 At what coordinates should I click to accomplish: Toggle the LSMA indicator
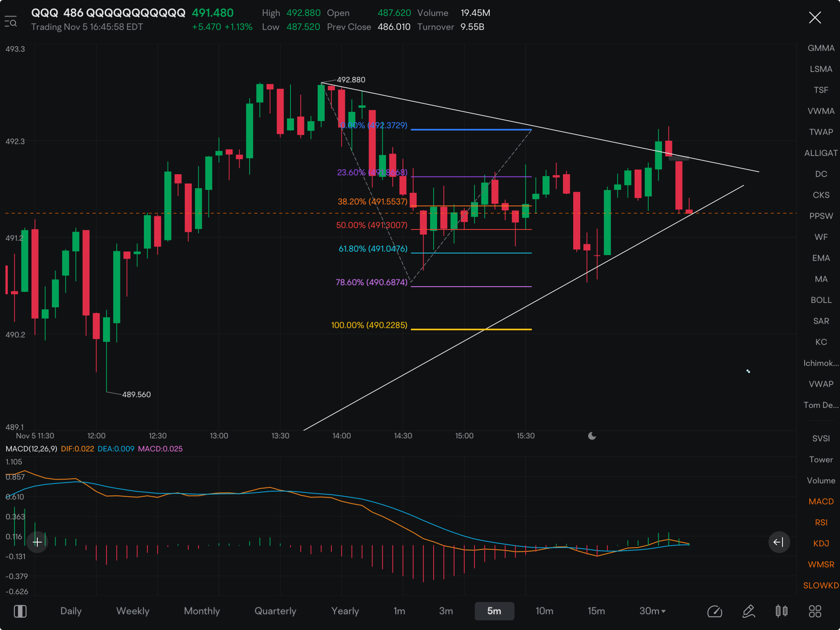click(821, 69)
